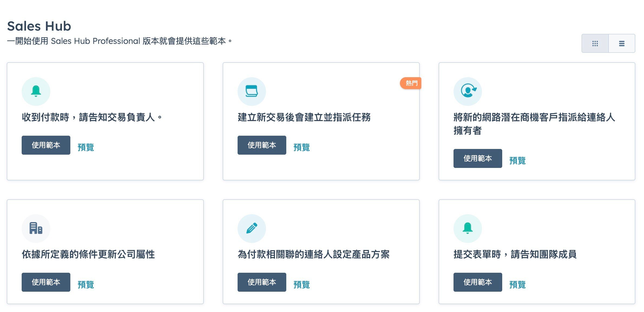
Task: Preview the web lead assignment template
Action: click(x=517, y=161)
